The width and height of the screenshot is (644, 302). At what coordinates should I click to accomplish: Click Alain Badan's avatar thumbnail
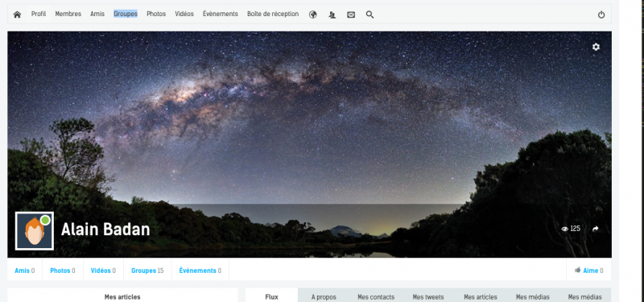(x=35, y=231)
